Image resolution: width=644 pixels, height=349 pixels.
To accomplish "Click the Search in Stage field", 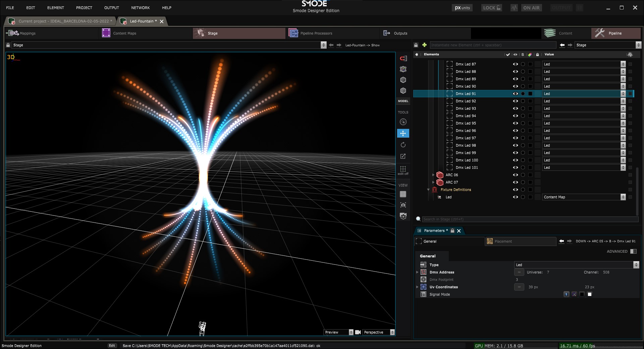I will 529,219.
